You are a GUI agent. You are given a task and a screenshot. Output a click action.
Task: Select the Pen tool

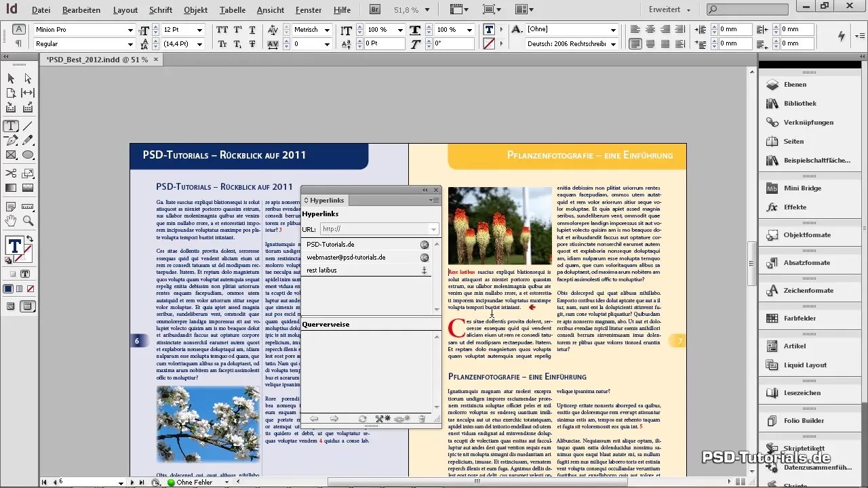pyautogui.click(x=12, y=140)
